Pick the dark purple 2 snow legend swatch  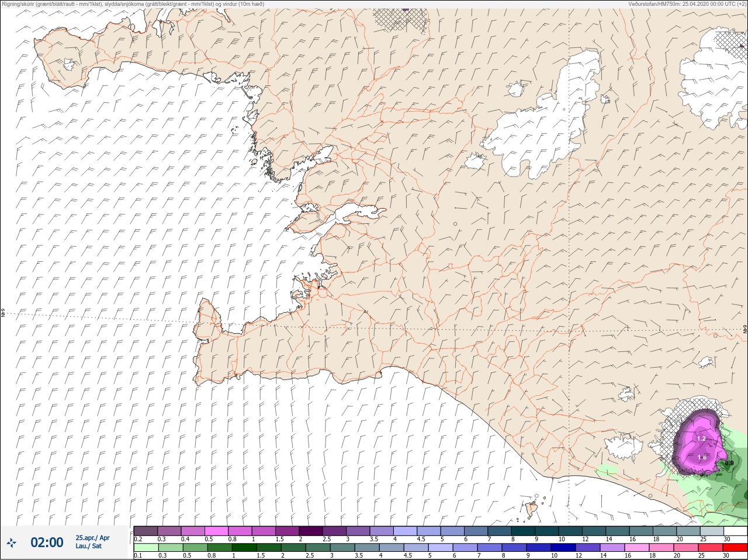[x=311, y=531]
